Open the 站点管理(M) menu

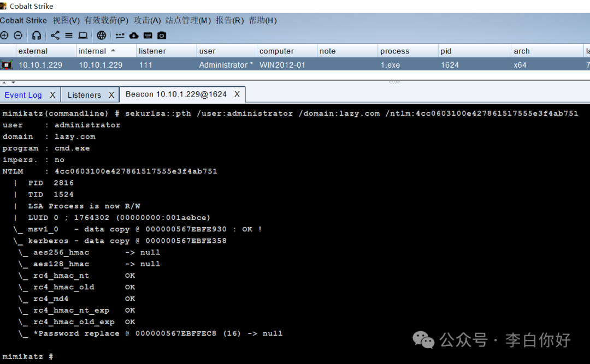click(x=188, y=20)
